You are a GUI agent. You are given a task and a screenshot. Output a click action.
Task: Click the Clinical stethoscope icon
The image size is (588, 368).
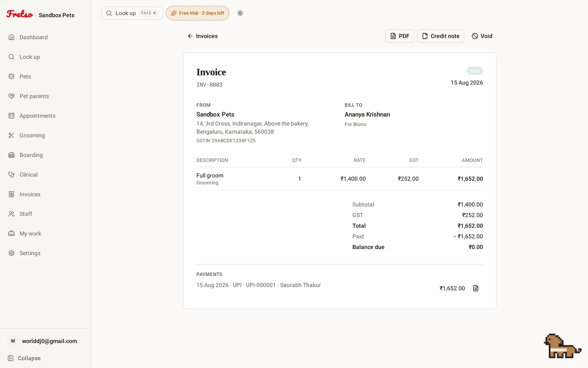(11, 175)
